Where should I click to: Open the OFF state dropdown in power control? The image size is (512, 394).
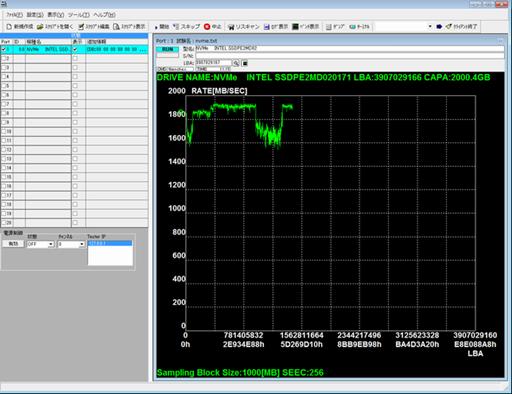tap(51, 244)
